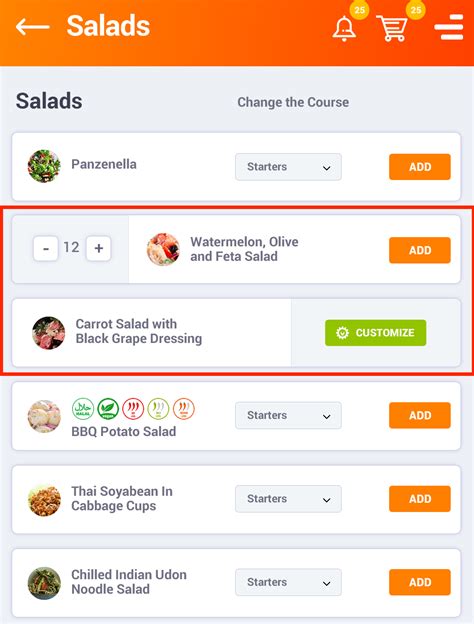The image size is (474, 624).
Task: Click Change the Course link
Action: pos(293,102)
